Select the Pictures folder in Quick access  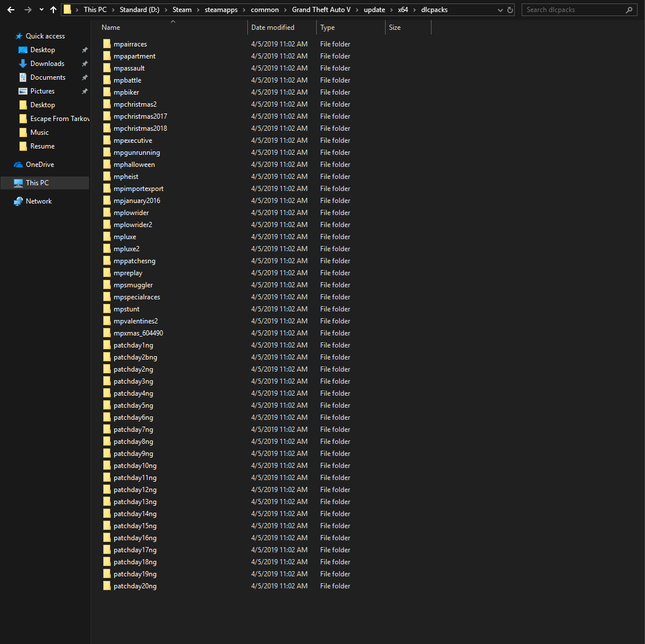tap(42, 91)
